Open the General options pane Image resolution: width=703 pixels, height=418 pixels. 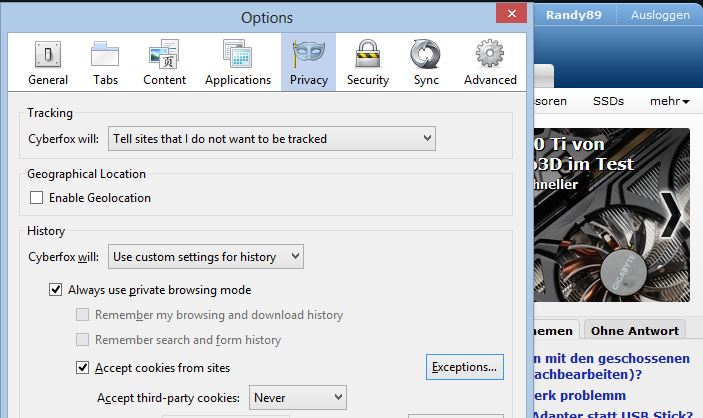pos(48,62)
